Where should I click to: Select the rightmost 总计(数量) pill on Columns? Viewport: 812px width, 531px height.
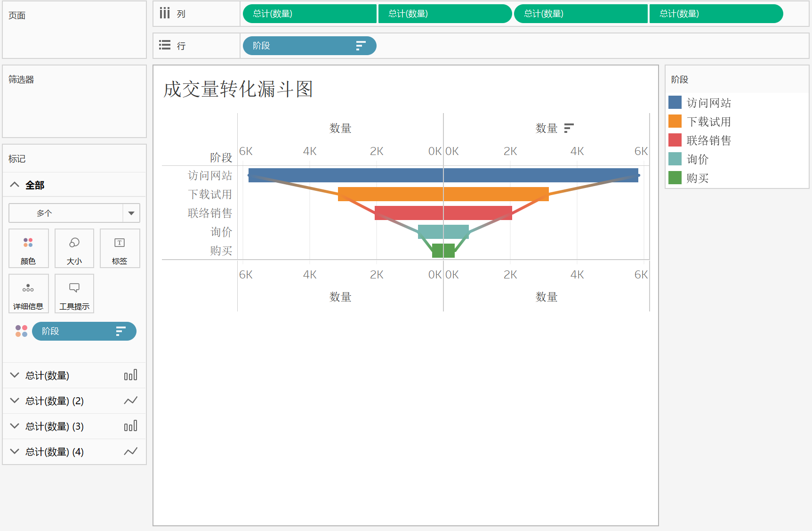716,14
